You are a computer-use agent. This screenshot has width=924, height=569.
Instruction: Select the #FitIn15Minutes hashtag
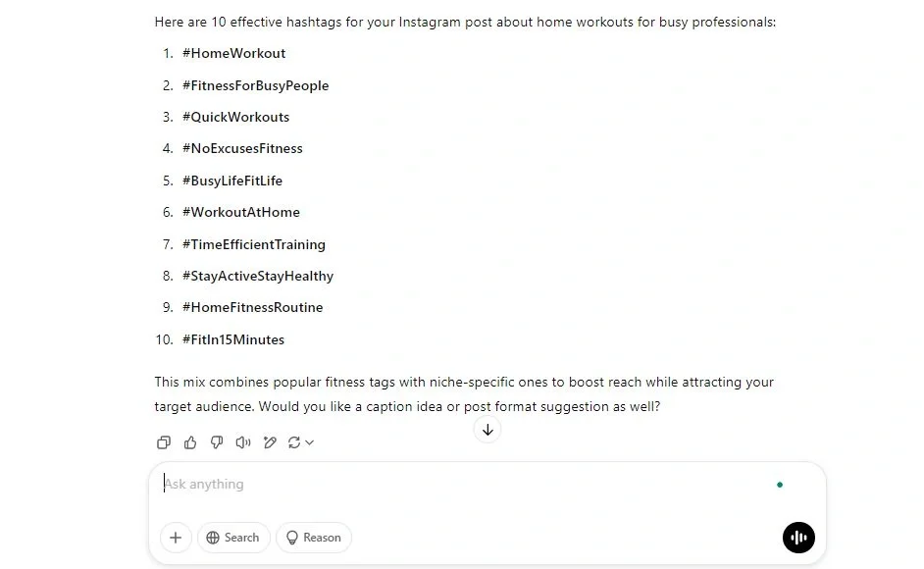click(x=232, y=339)
